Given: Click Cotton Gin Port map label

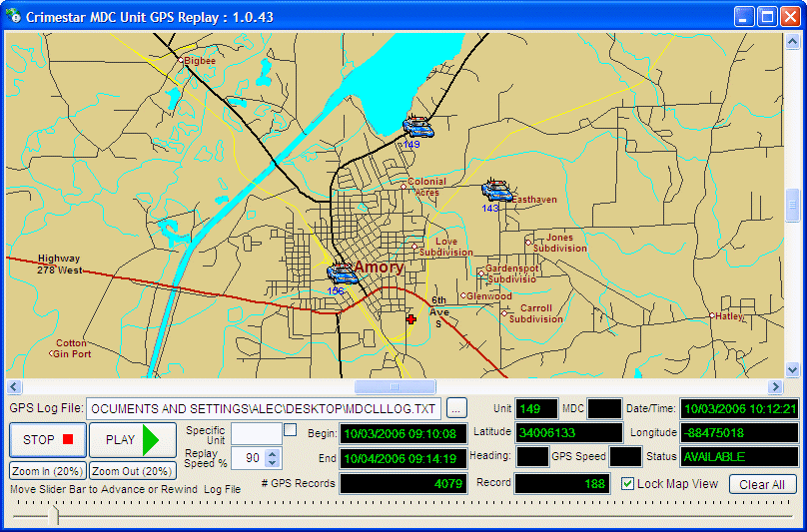Looking at the screenshot, I should (71, 348).
